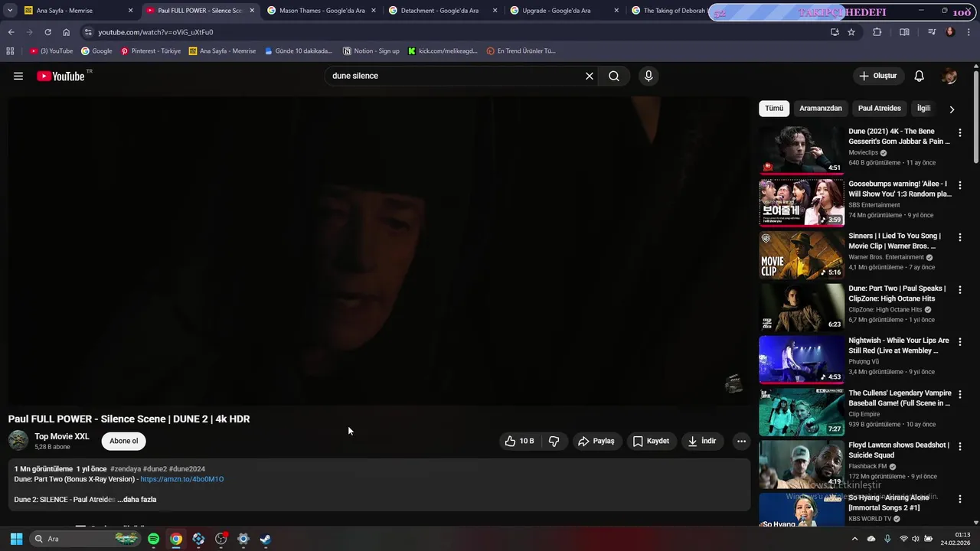The image size is (980, 551).
Task: Open the YouTube guide hamburger menu
Action: pos(18,76)
